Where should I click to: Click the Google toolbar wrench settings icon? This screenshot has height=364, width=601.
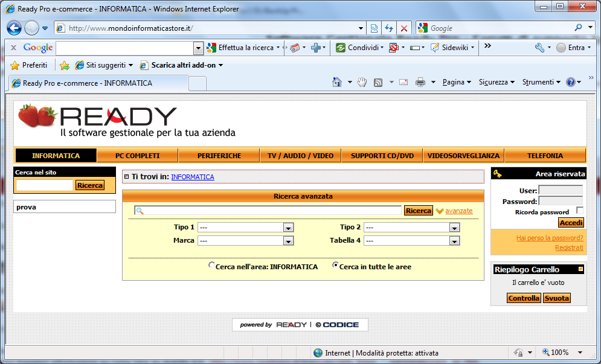pos(539,48)
